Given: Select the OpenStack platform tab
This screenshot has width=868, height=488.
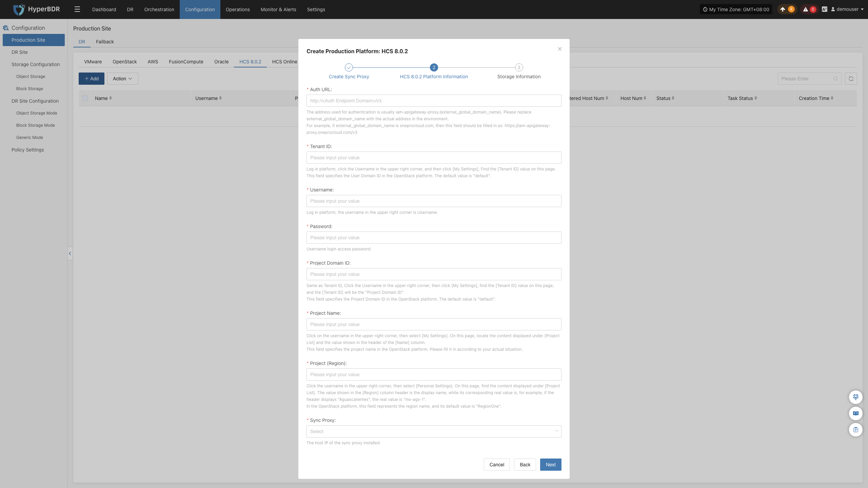Looking at the screenshot, I should [125, 62].
